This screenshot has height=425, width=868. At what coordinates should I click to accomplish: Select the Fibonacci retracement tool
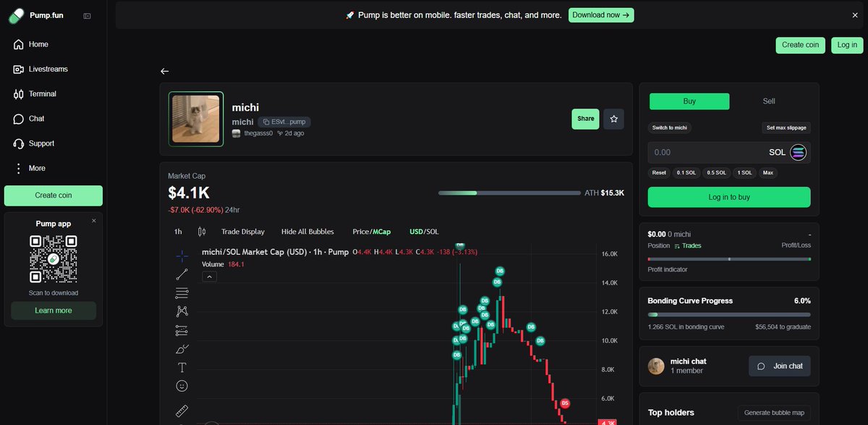(x=182, y=293)
